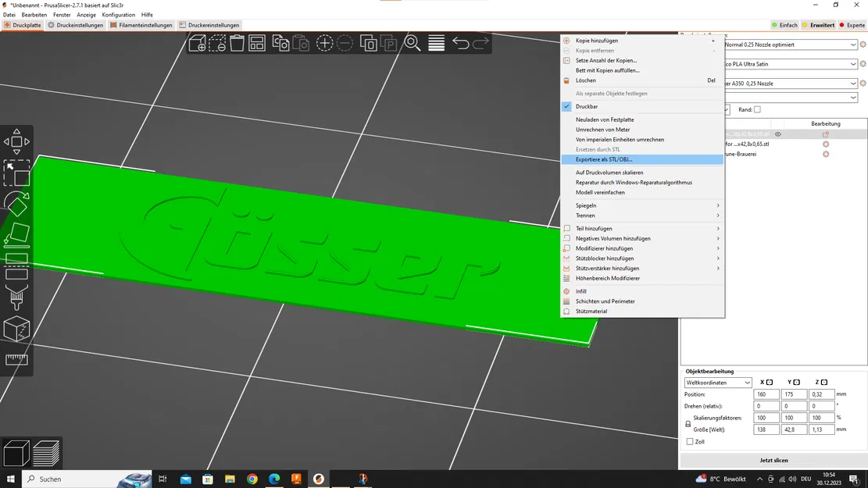Open the PLA Ultra Satin filament dropdown
The image size is (868, 488).
[790, 63]
